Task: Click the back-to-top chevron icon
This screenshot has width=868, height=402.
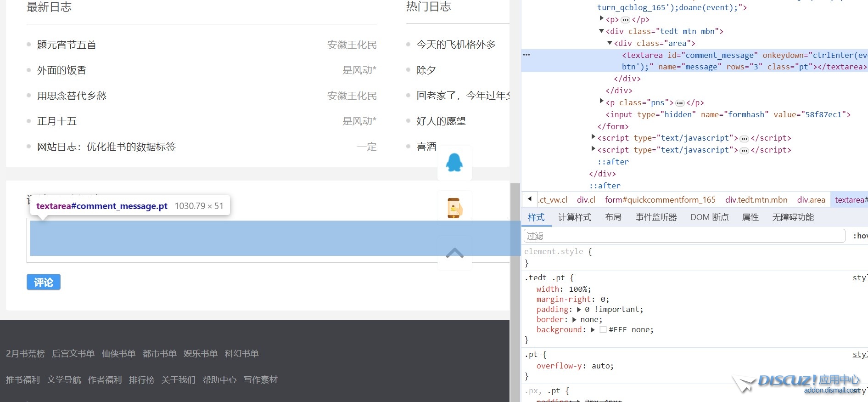Action: point(454,253)
